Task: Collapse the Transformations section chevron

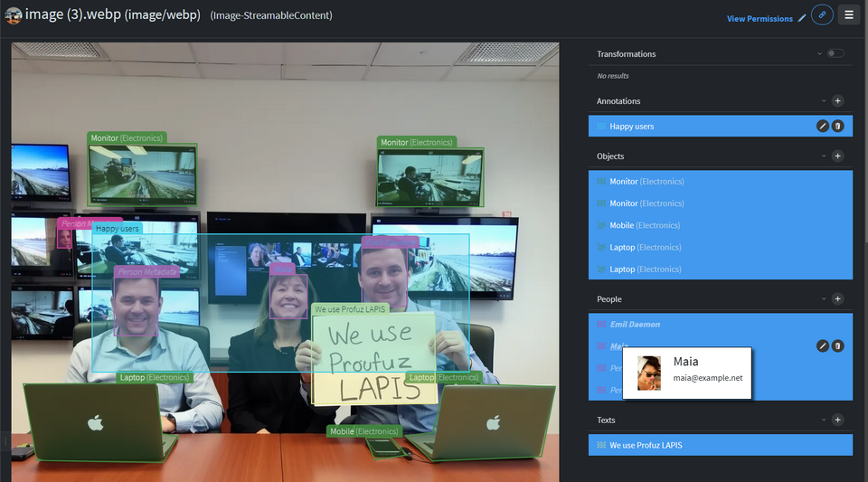Action: [820, 54]
